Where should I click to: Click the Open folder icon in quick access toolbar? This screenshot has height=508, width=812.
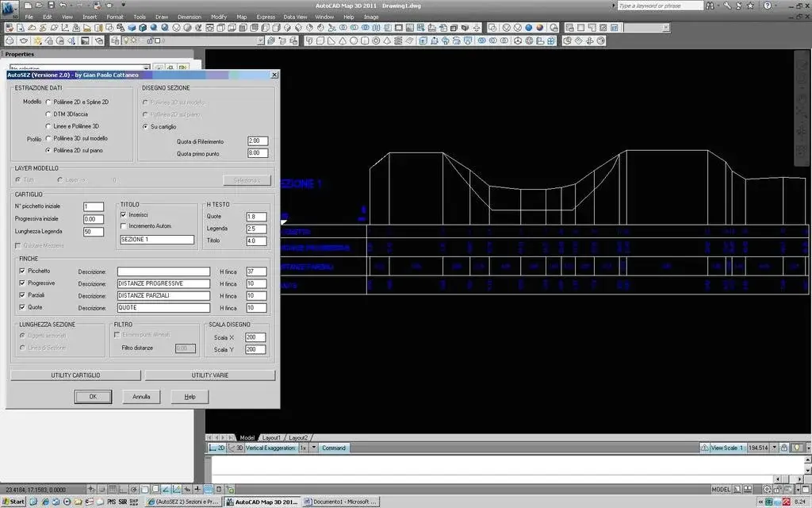pyautogui.click(x=40, y=6)
